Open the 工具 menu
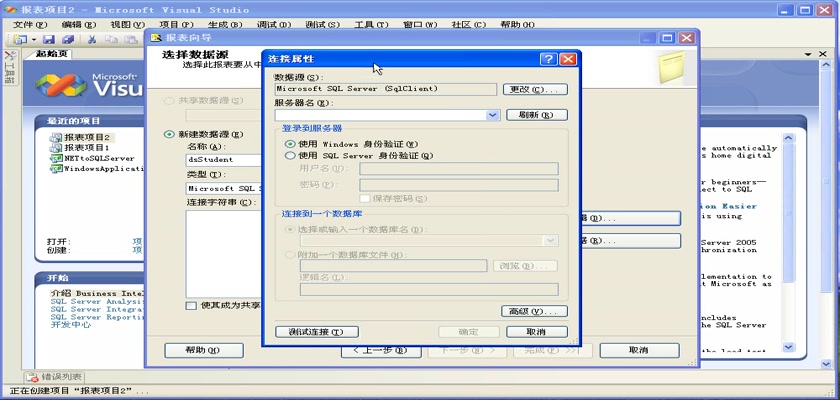The height and width of the screenshot is (400, 840). pos(371,25)
